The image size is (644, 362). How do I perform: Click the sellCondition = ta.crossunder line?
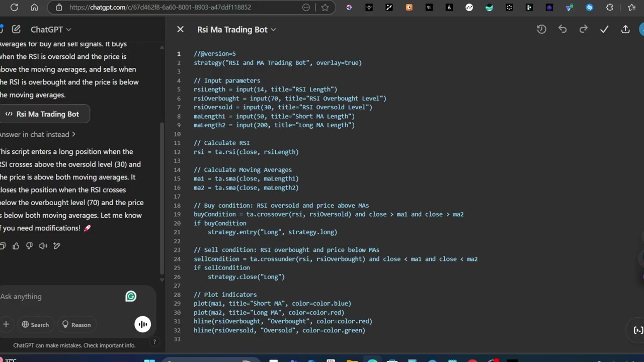[x=336, y=259]
